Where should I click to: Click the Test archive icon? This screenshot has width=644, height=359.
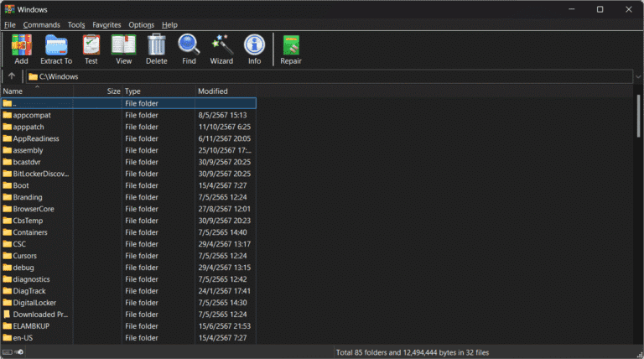(x=91, y=45)
